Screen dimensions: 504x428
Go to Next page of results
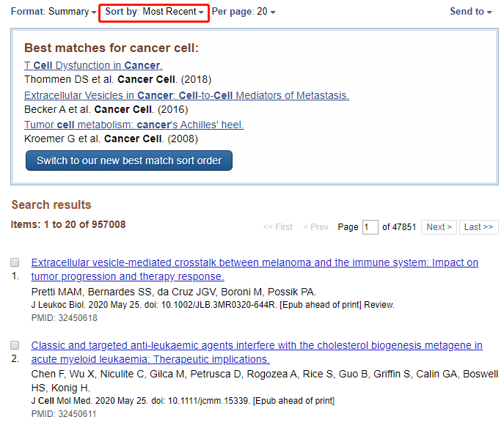[439, 227]
